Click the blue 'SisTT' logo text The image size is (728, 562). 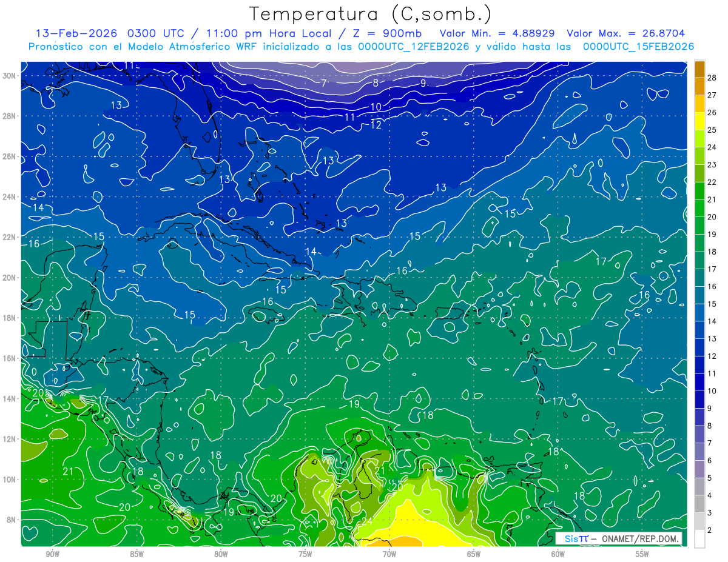576,539
